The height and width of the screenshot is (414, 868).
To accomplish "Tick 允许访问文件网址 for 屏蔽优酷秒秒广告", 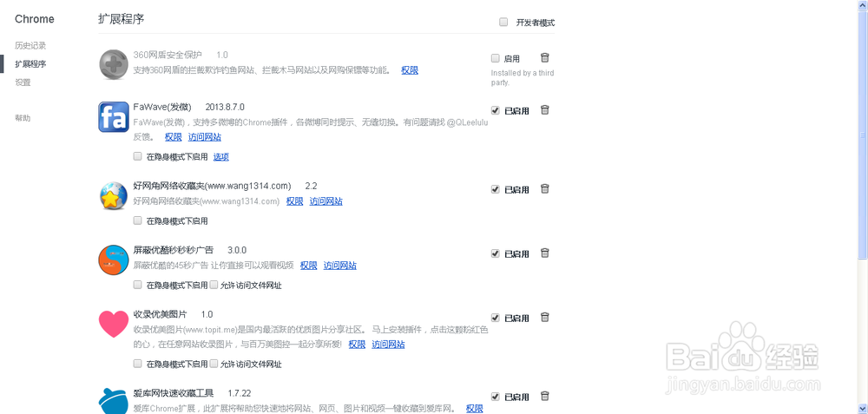I will point(214,285).
